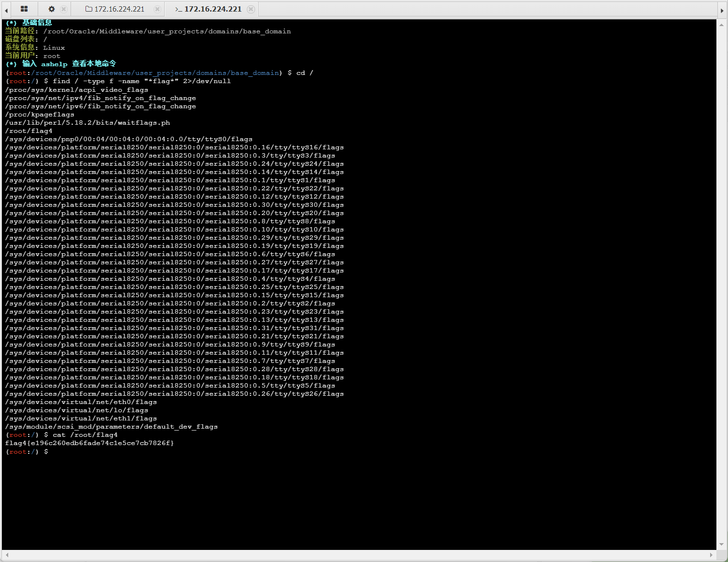Click the terminal prompt icon on active tab
This screenshot has height=562, width=728.
[178, 9]
